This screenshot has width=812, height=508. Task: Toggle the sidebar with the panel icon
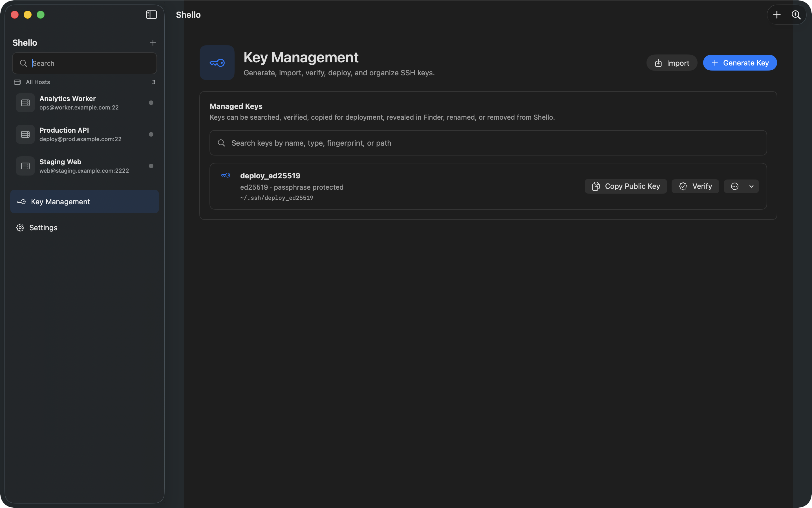[151, 15]
